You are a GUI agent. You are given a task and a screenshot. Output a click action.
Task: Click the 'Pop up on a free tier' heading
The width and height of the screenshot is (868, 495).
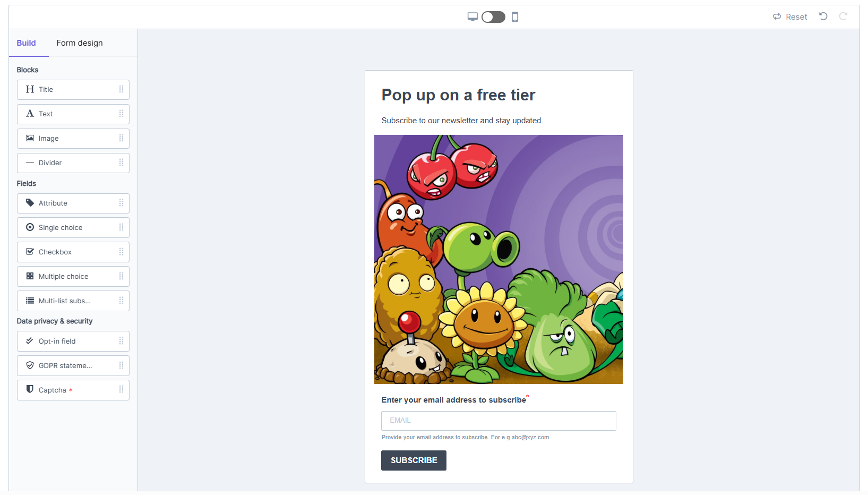click(458, 95)
